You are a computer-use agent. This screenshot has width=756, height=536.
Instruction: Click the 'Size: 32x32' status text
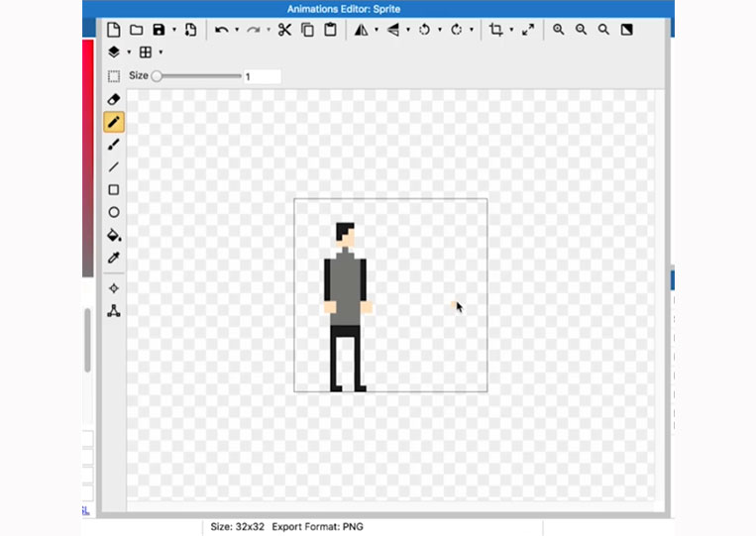(237, 526)
